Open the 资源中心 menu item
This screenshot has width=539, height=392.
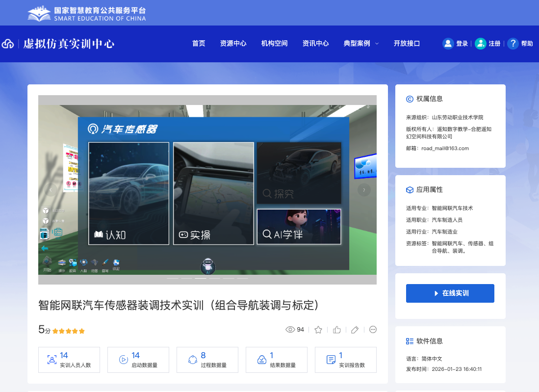pos(233,44)
